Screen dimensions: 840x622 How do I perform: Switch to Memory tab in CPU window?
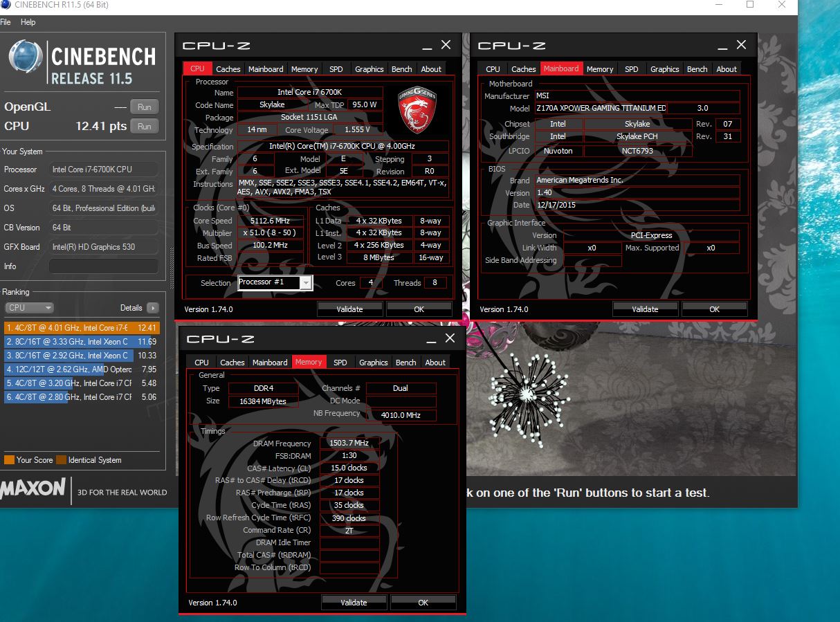[304, 69]
